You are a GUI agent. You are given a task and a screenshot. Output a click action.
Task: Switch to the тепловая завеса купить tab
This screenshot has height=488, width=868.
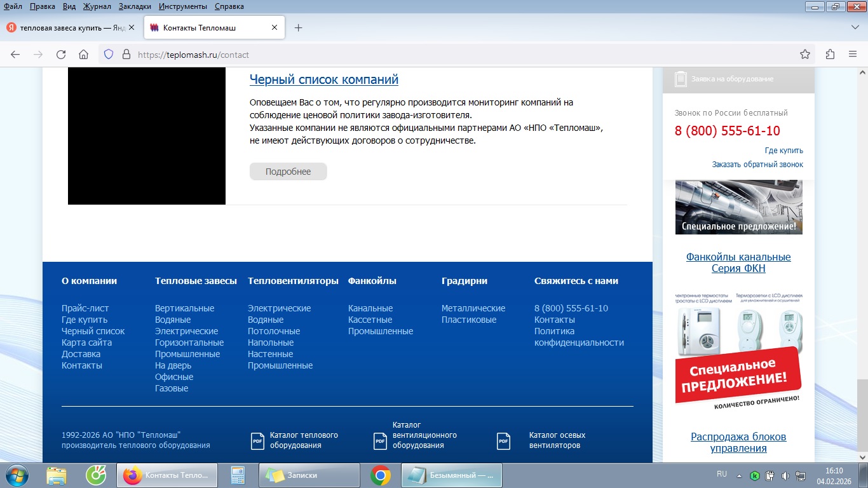72,28
